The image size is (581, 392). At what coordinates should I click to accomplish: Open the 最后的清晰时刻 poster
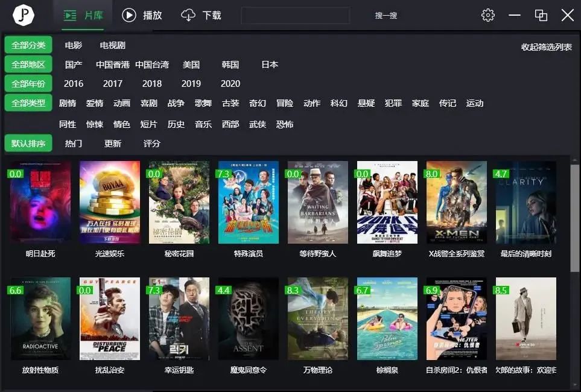(x=526, y=202)
